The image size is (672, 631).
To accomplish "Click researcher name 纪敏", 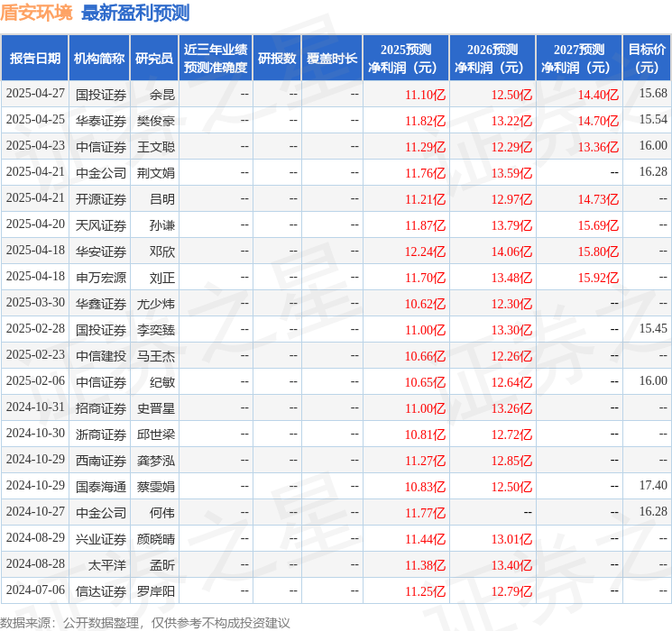I will (162, 382).
